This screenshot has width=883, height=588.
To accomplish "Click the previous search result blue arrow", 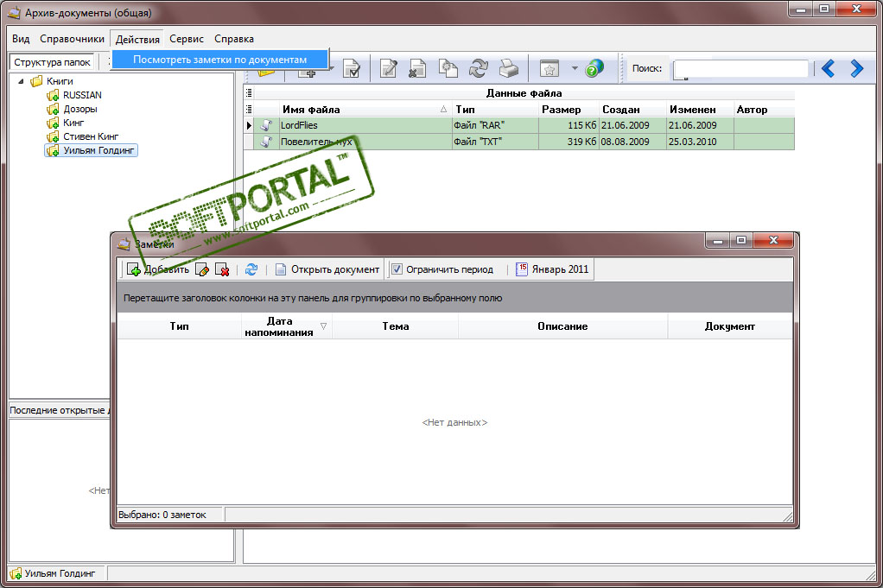I will click(828, 69).
